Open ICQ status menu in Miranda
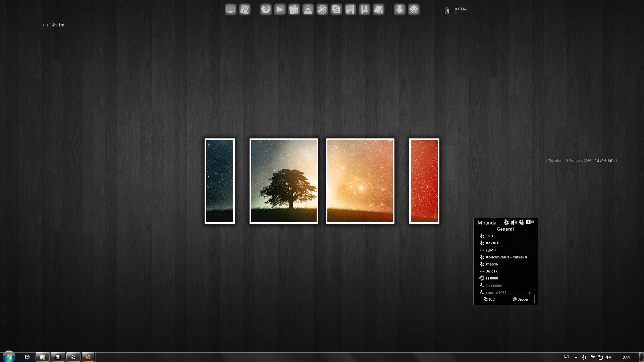The height and width of the screenshot is (362, 644). click(489, 299)
